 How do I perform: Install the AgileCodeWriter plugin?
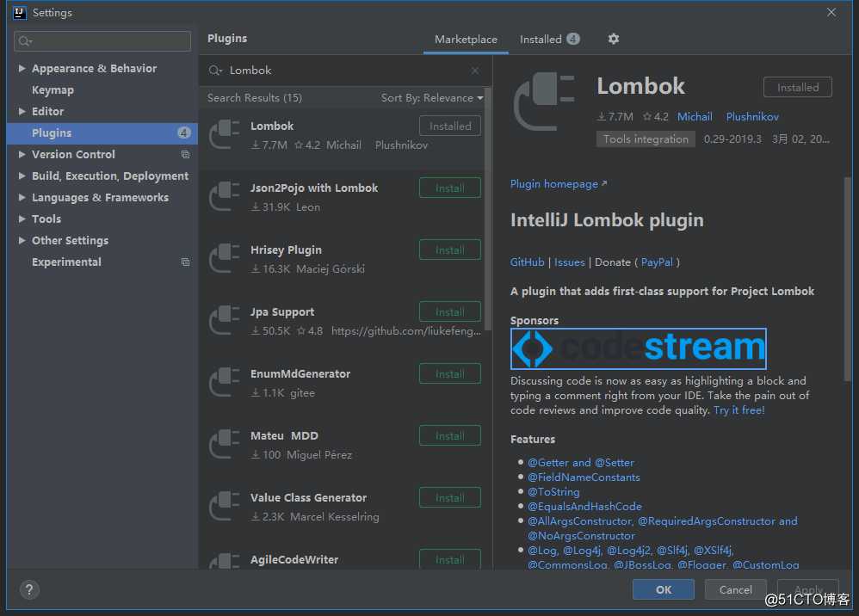[x=450, y=559]
